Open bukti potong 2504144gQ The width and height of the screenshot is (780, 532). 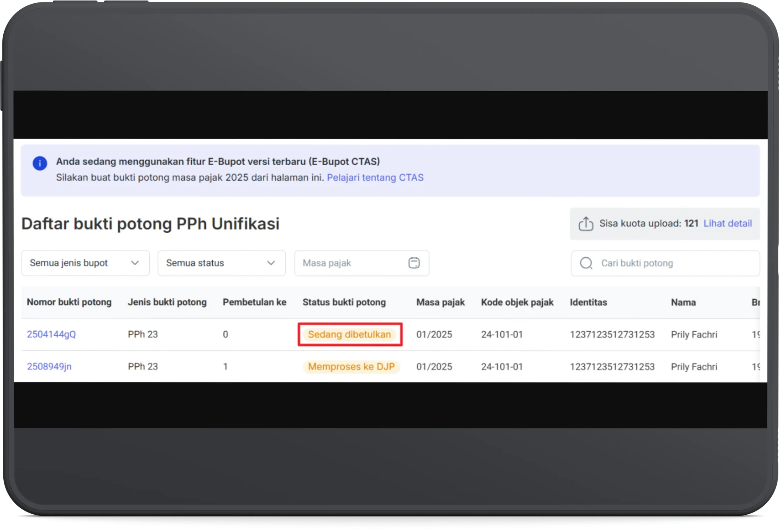click(x=51, y=334)
